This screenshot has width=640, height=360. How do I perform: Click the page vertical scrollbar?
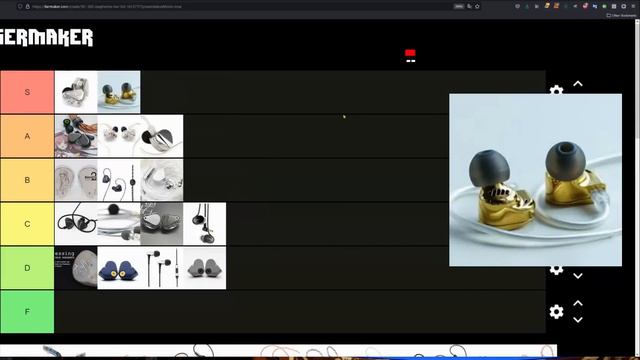click(x=637, y=188)
